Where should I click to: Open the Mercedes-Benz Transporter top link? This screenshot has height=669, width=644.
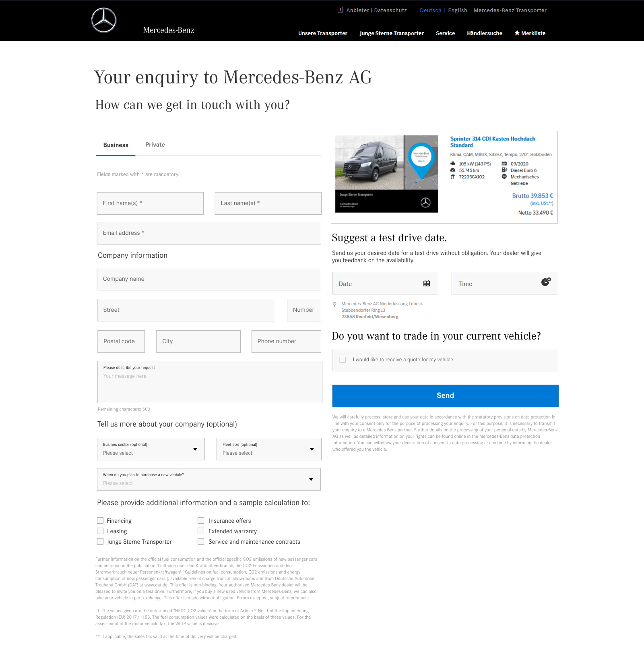[510, 10]
